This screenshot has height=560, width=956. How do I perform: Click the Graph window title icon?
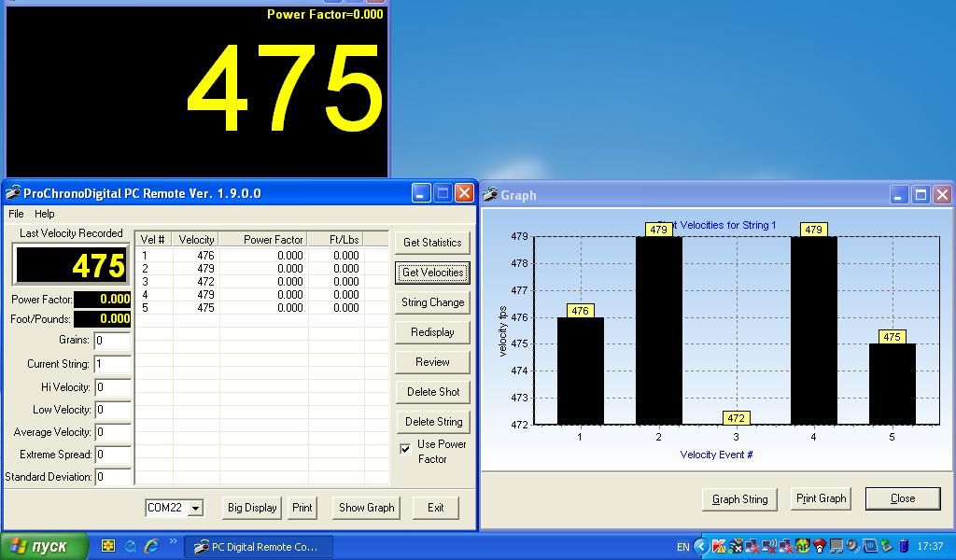490,195
